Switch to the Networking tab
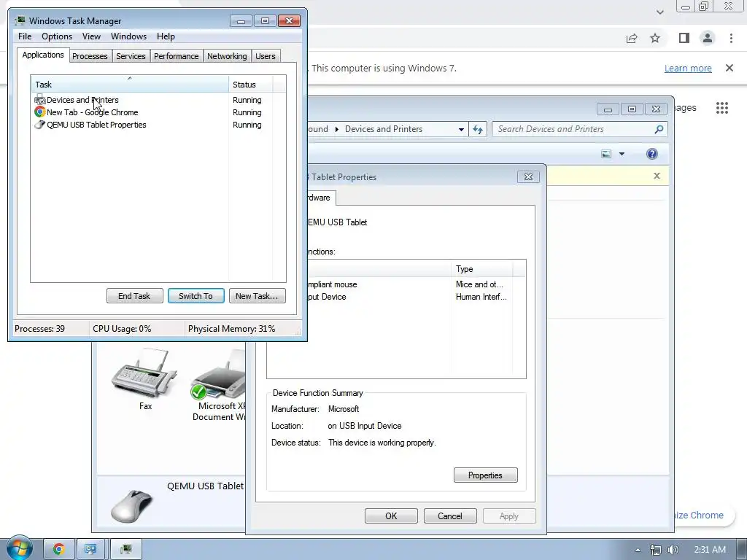The height and width of the screenshot is (560, 747). pos(227,56)
